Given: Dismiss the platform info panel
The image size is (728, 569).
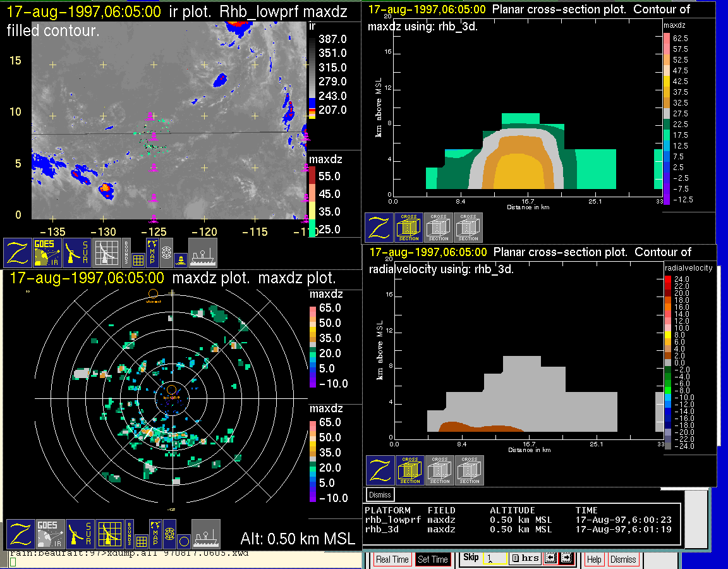Looking at the screenshot, I should (380, 494).
